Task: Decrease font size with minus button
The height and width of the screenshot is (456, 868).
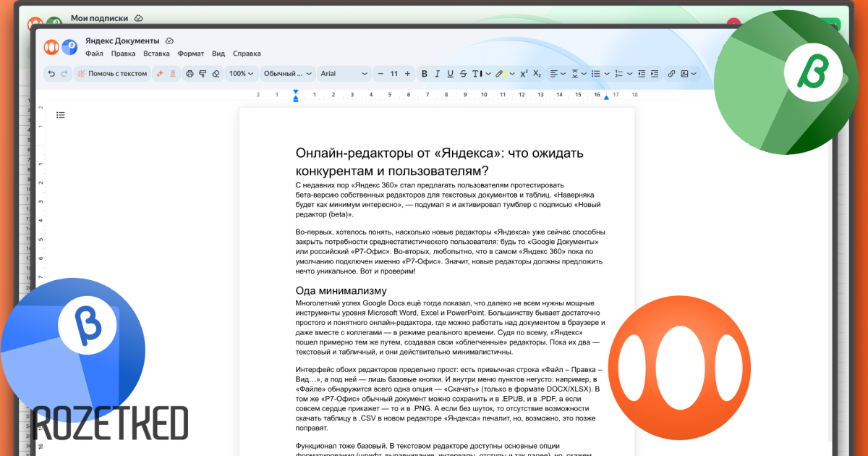Action: [380, 73]
